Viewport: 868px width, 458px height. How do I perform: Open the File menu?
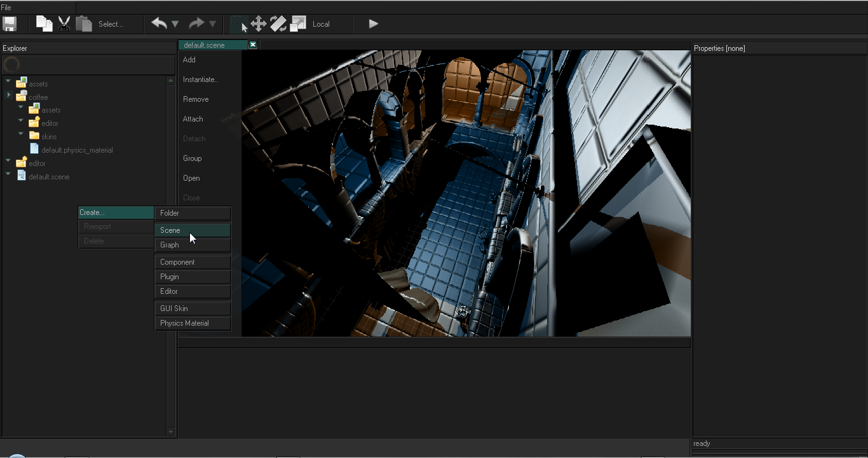[6, 8]
